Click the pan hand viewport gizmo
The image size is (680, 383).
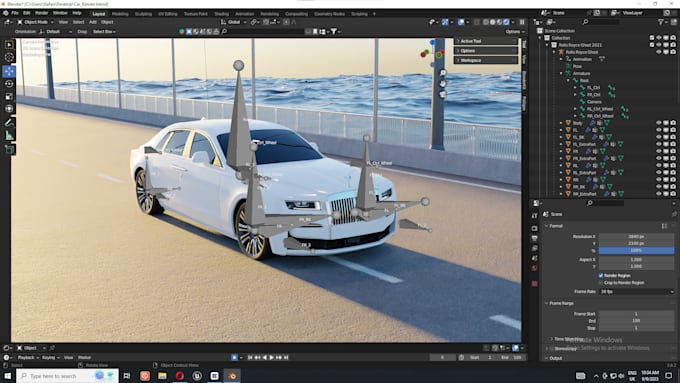pos(443,84)
